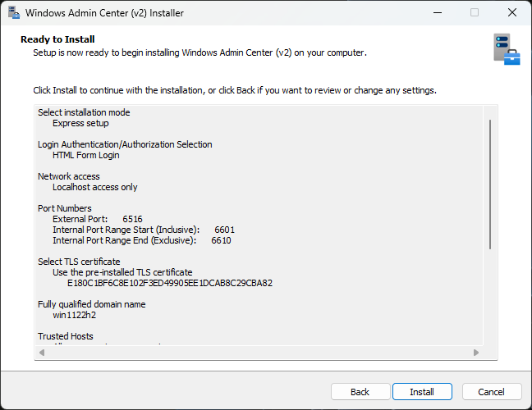This screenshot has width=532, height=410.
Task: Click the "Express setup" line in the summary
Action: 80,123
